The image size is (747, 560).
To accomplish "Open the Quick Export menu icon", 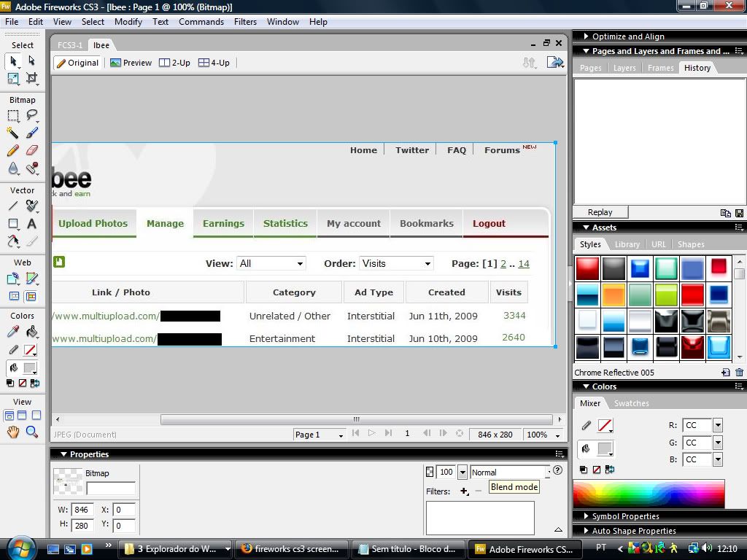I will point(555,63).
